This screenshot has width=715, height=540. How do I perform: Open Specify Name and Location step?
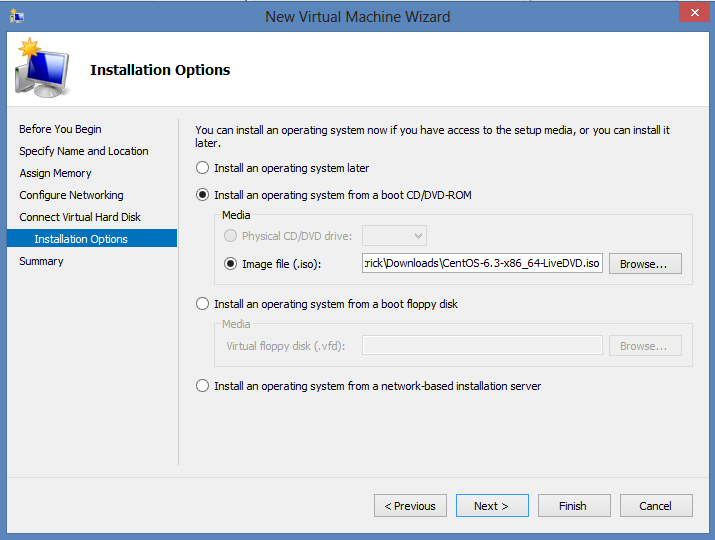pos(84,151)
